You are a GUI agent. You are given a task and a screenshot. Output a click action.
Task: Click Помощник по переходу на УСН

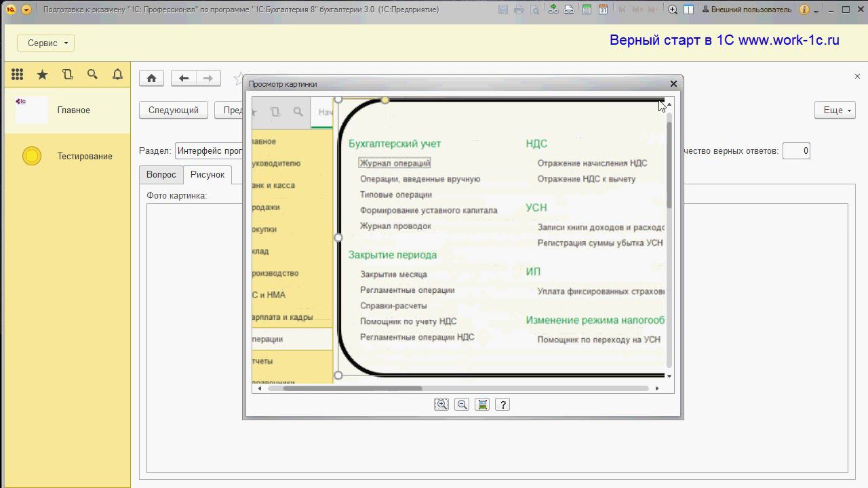tap(599, 340)
